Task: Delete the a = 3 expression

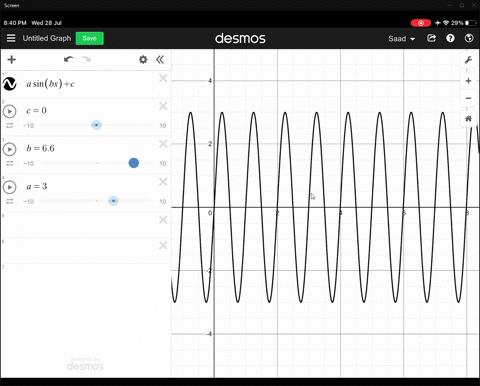Action: (x=163, y=182)
